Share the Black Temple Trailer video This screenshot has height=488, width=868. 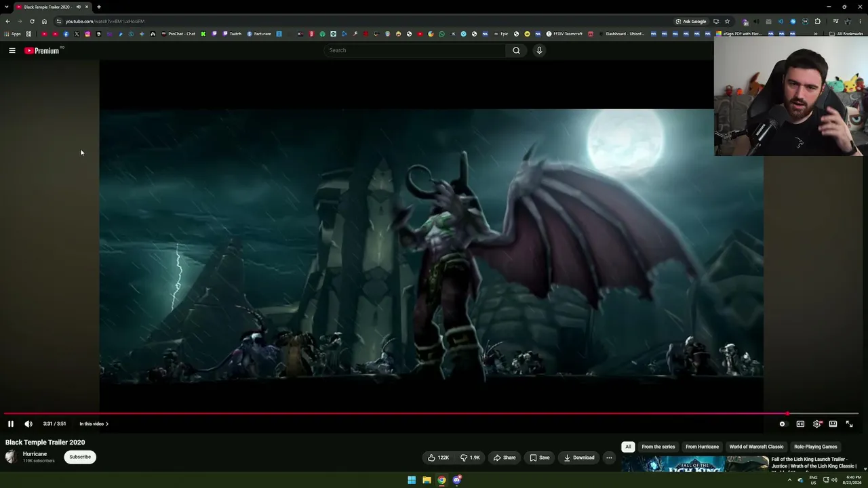(x=505, y=457)
